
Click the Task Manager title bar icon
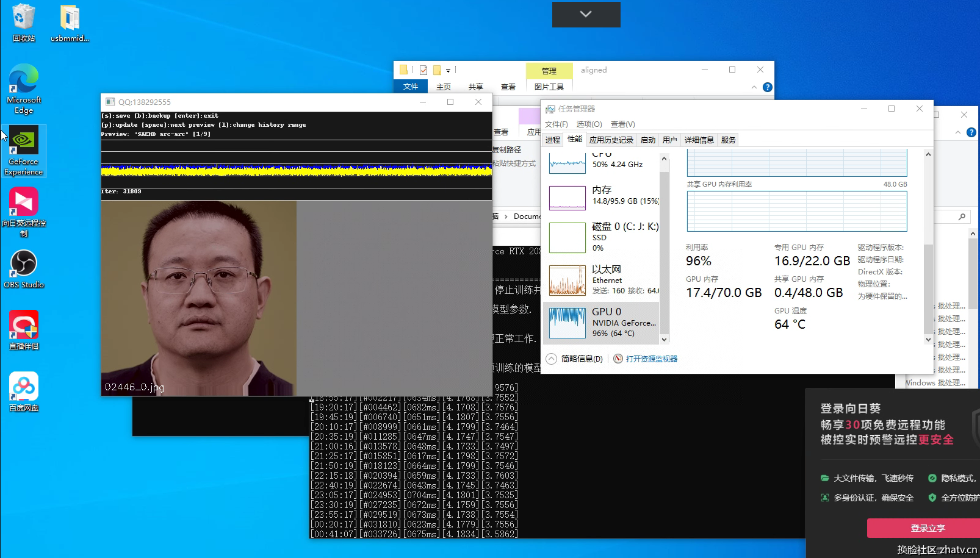550,109
